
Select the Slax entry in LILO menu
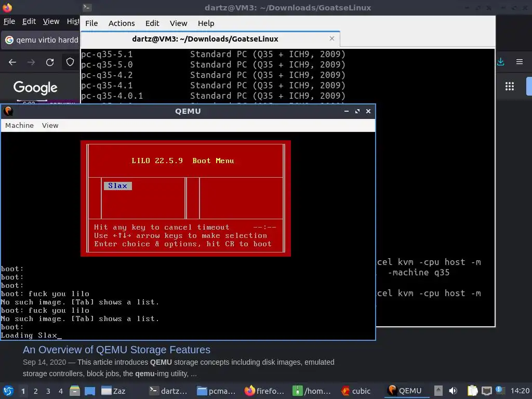click(118, 185)
